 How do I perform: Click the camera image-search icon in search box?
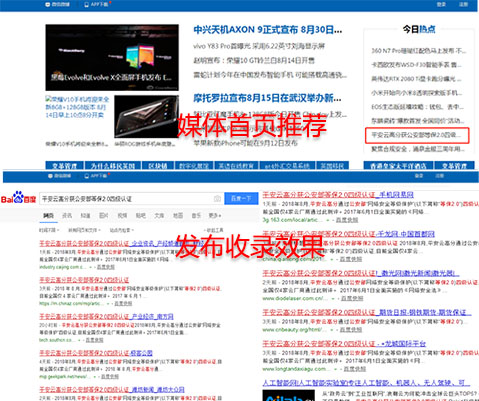point(217,199)
